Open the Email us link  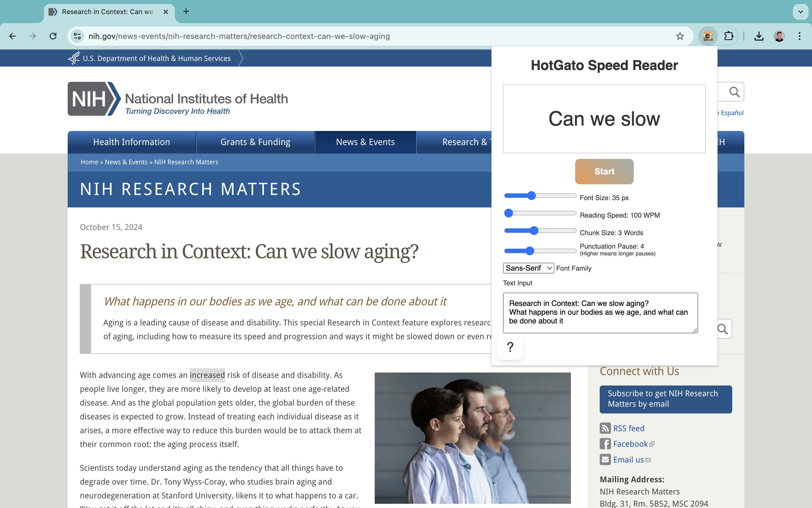tap(628, 460)
